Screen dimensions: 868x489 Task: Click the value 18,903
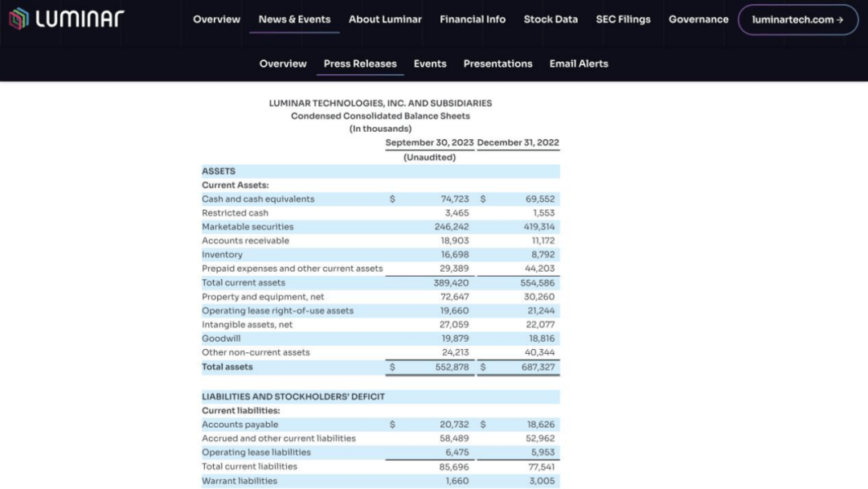pos(454,240)
